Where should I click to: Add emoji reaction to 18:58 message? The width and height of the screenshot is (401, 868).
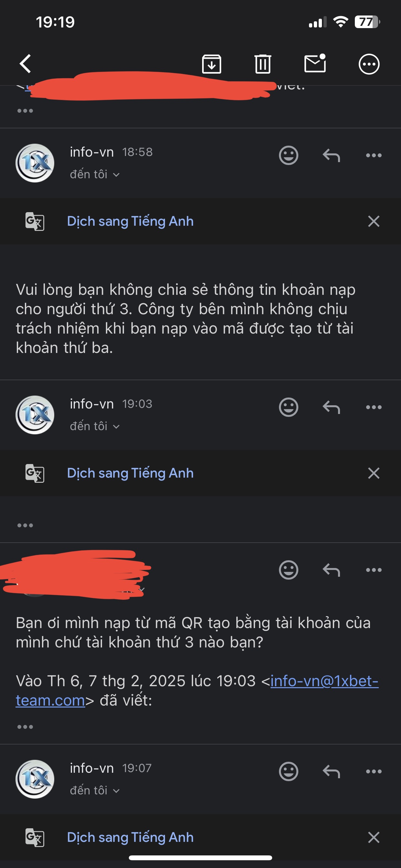tap(288, 155)
